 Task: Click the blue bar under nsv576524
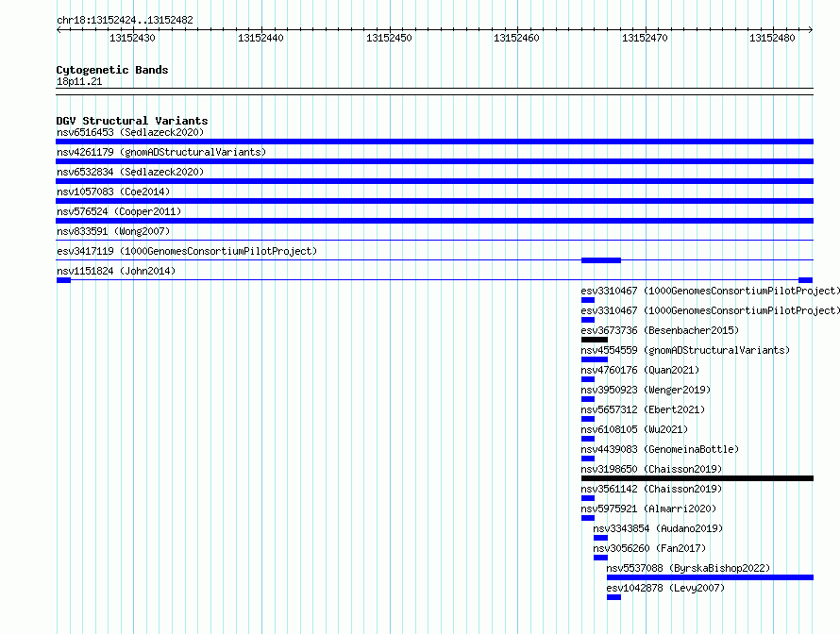[434, 221]
